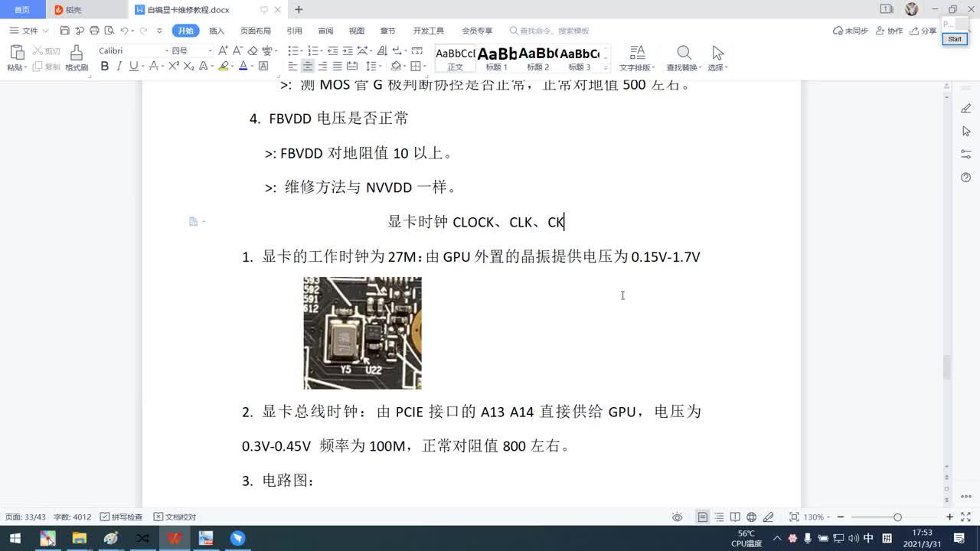Click the Start button on floating panel
The image size is (980, 551).
955,39
